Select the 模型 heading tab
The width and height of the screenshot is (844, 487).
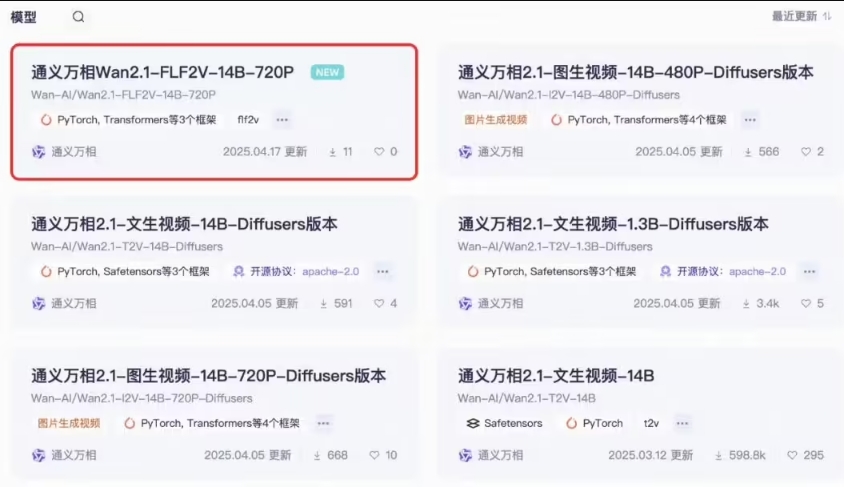click(23, 17)
